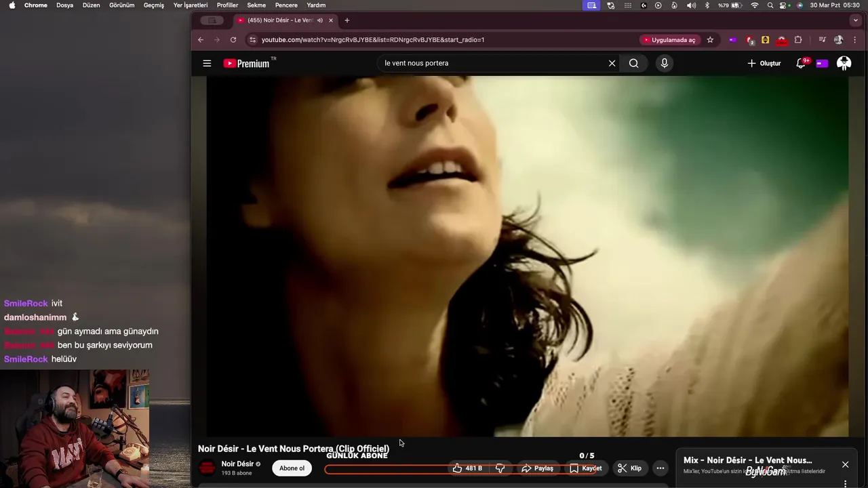
Task: Click the Oluştur create button
Action: point(764,63)
